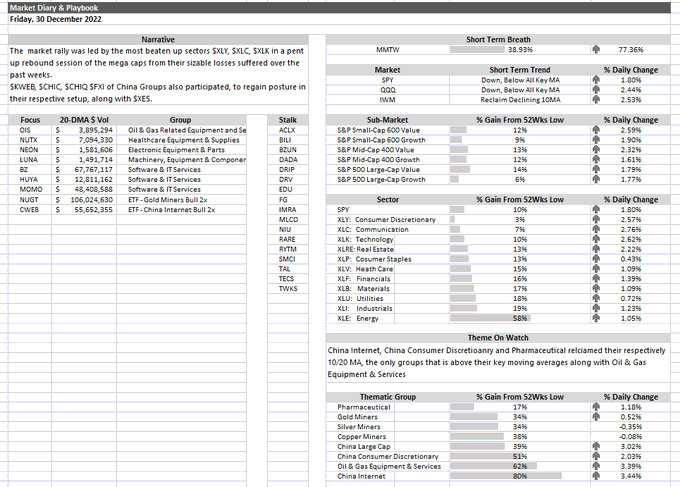Click the up arrow for S&P 500 Large-Cap Growth

596,179
